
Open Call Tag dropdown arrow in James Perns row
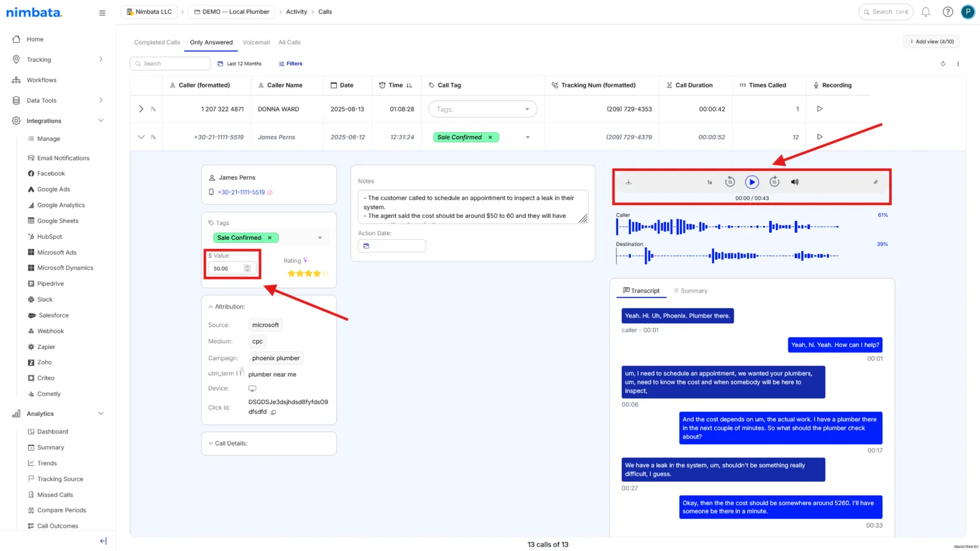click(527, 137)
